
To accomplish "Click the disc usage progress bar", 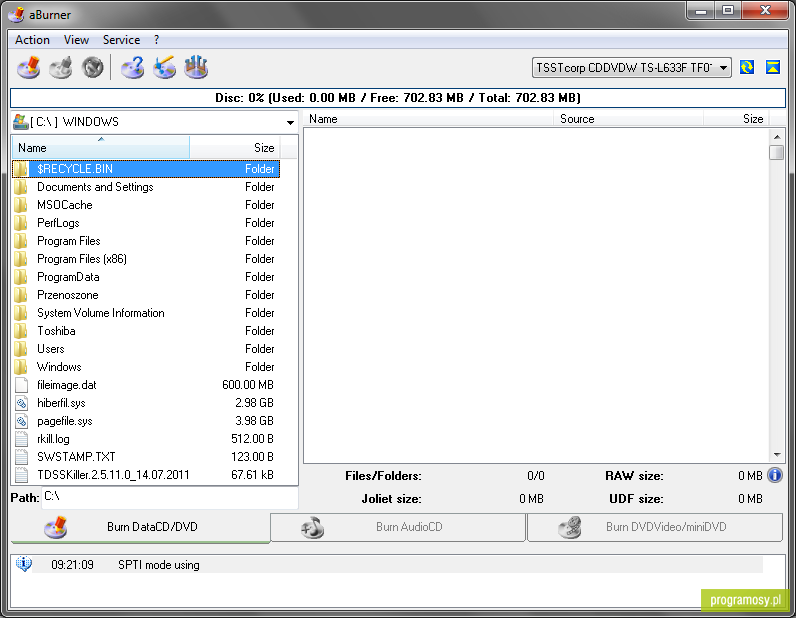I will pos(398,97).
